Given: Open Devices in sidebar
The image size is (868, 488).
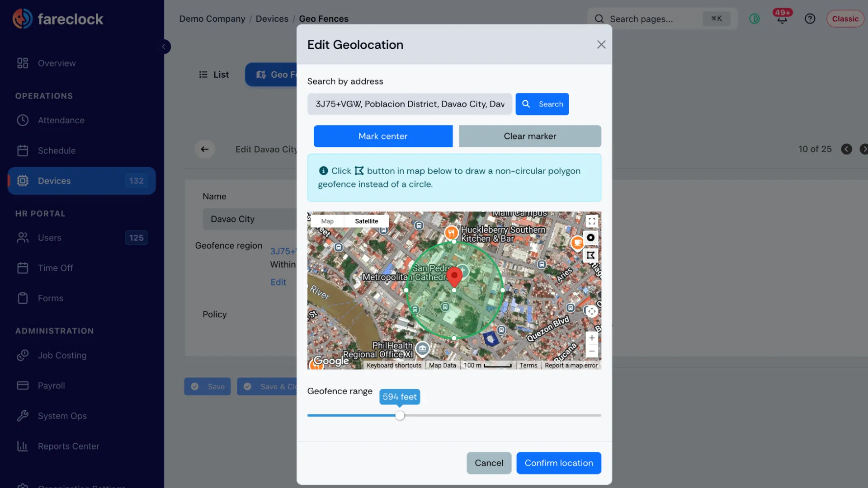Looking at the screenshot, I should pyautogui.click(x=81, y=181).
